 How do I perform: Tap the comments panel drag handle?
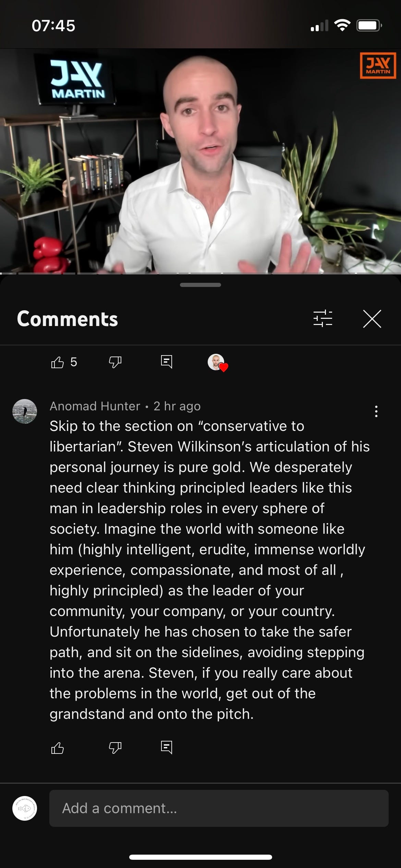pos(200,285)
